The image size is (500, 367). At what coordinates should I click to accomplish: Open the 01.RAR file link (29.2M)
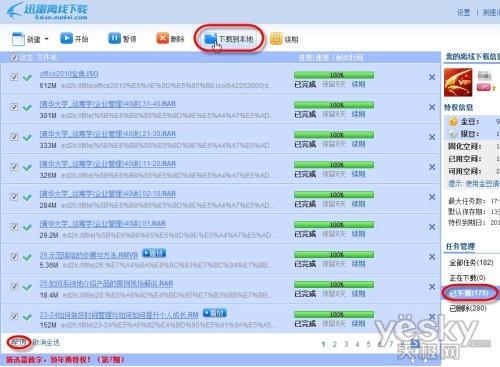(x=103, y=224)
